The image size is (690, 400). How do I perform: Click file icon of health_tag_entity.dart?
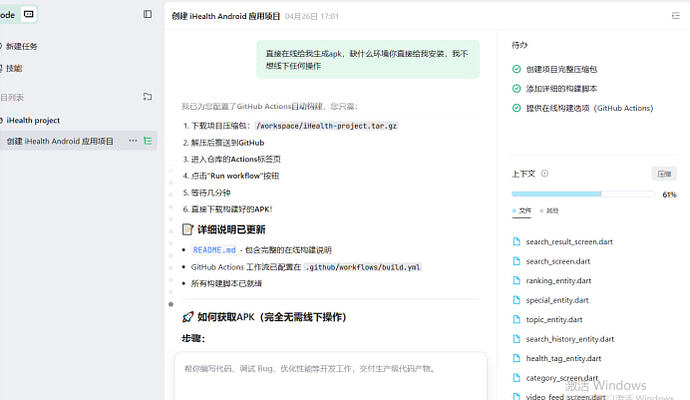(x=517, y=358)
